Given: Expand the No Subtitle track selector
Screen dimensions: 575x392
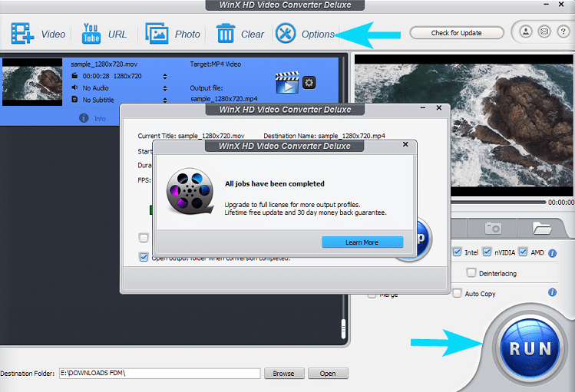Looking at the screenshot, I should 165,100.
